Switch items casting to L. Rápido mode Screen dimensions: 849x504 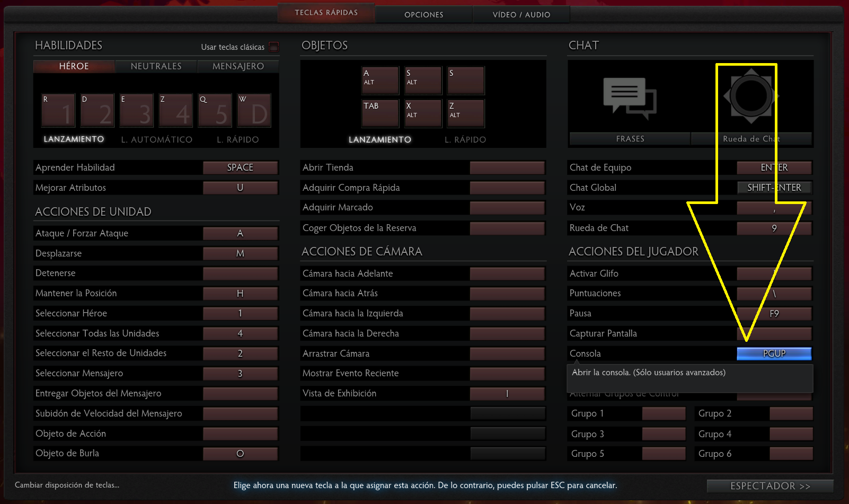[x=465, y=139]
